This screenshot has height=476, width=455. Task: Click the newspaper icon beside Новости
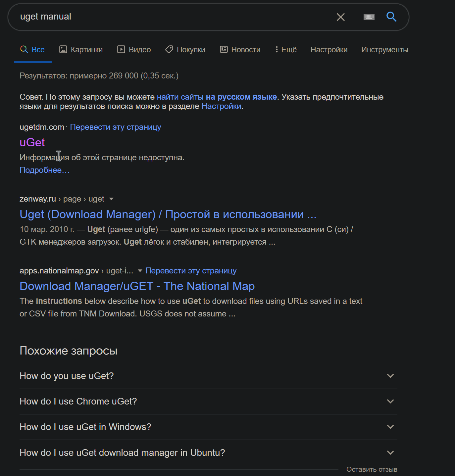tap(224, 50)
